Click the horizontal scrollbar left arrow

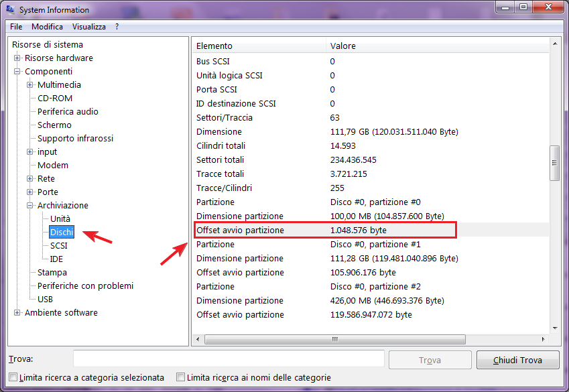pos(198,339)
